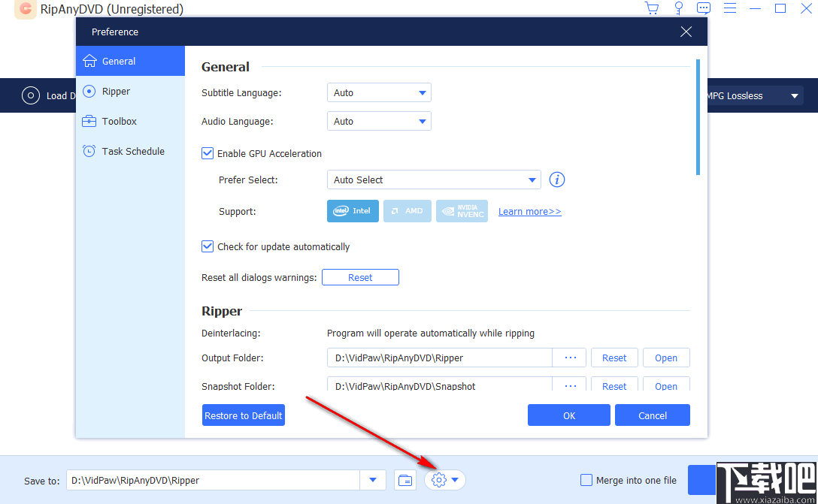Click the Snapshot Folder path field
The image size is (818, 504).
[439, 385]
